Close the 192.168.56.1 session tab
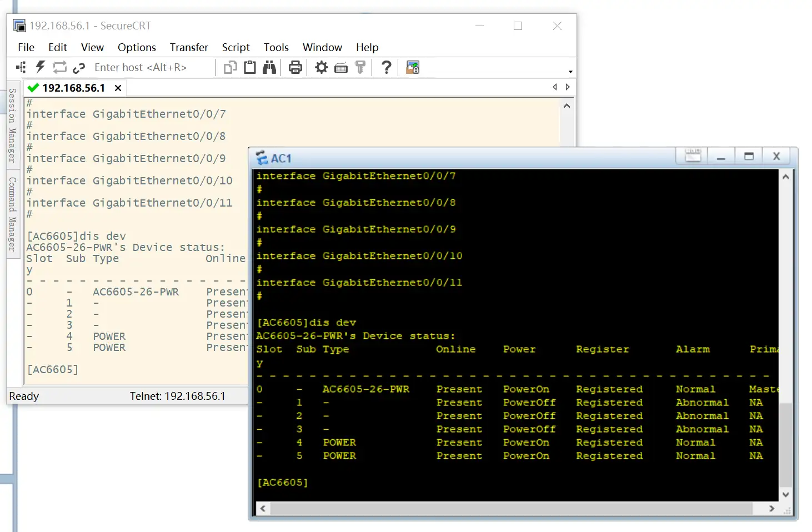This screenshot has height=532, width=812. click(x=118, y=88)
